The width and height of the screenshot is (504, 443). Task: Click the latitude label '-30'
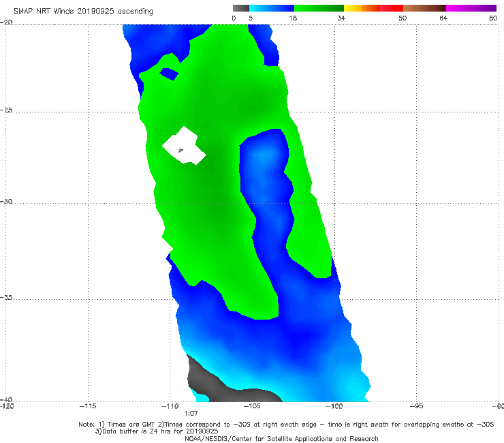(x=6, y=201)
